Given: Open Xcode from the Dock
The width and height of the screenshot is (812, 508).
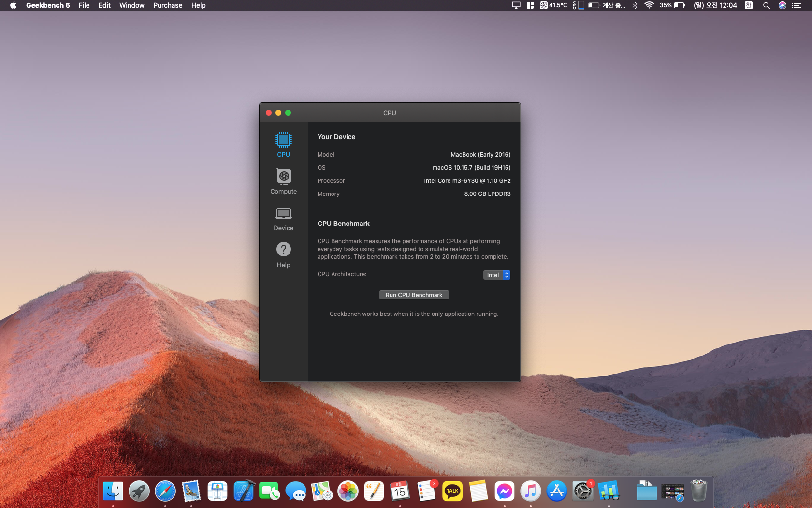Looking at the screenshot, I should point(244,492).
